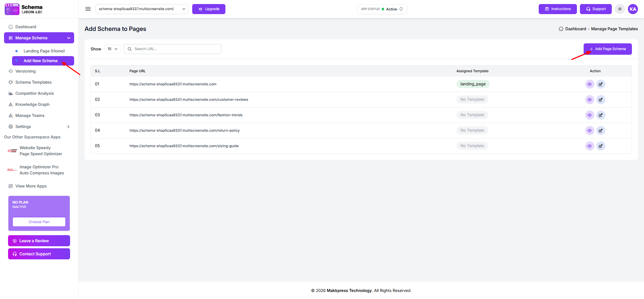Click the KA user avatar
Viewport: 644px width, 299px height.
point(633,9)
